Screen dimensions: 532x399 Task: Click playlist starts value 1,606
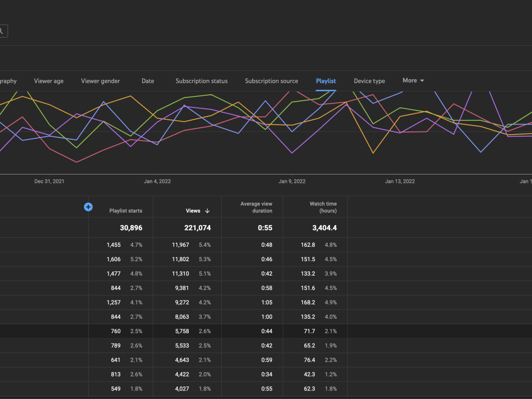[x=114, y=259]
